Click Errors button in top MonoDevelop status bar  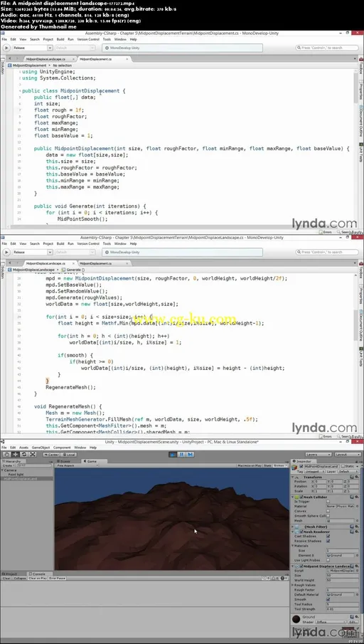[326, 232]
